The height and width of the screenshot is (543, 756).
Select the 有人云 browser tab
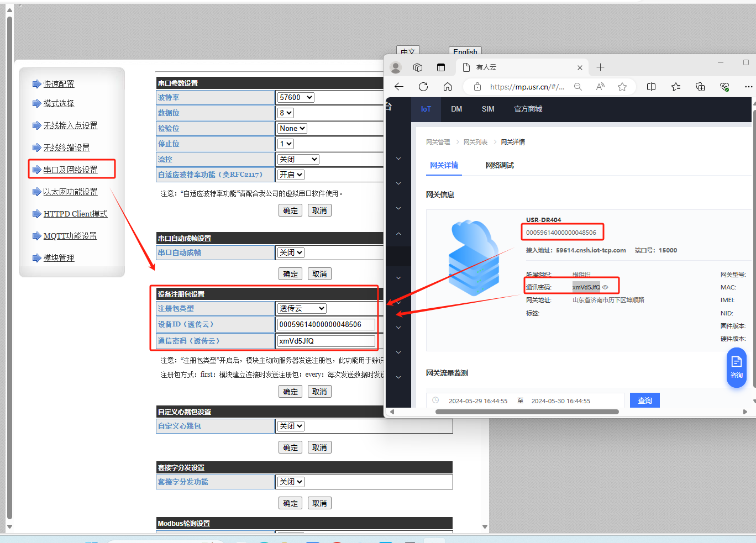(522, 67)
